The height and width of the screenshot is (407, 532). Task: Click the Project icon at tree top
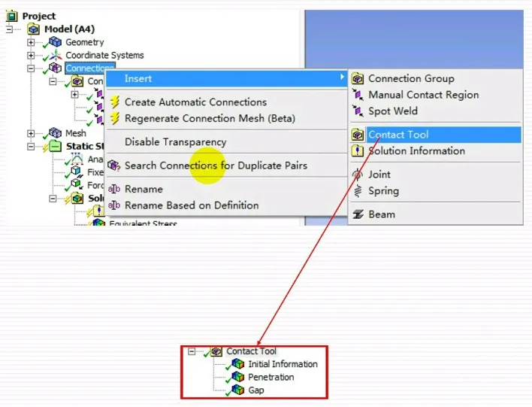point(12,16)
